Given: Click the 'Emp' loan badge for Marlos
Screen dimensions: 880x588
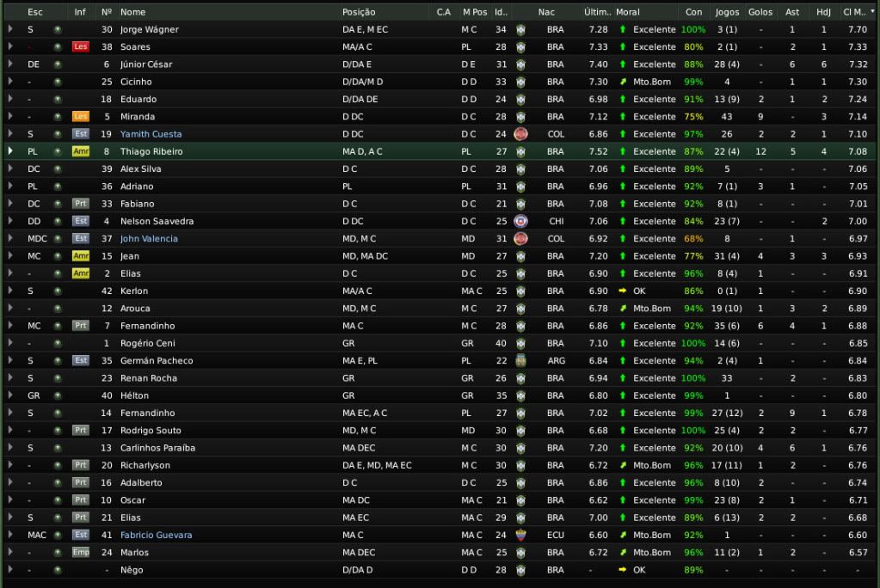Looking at the screenshot, I should [80, 552].
